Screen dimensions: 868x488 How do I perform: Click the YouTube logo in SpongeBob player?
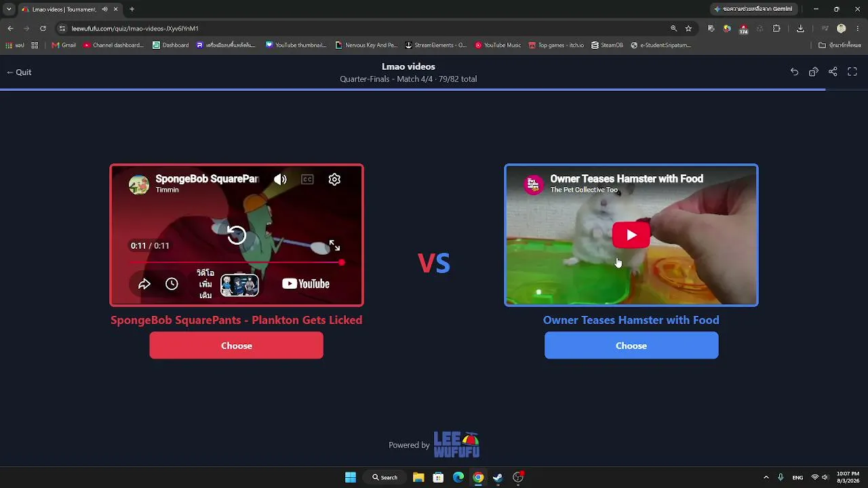[x=306, y=284]
